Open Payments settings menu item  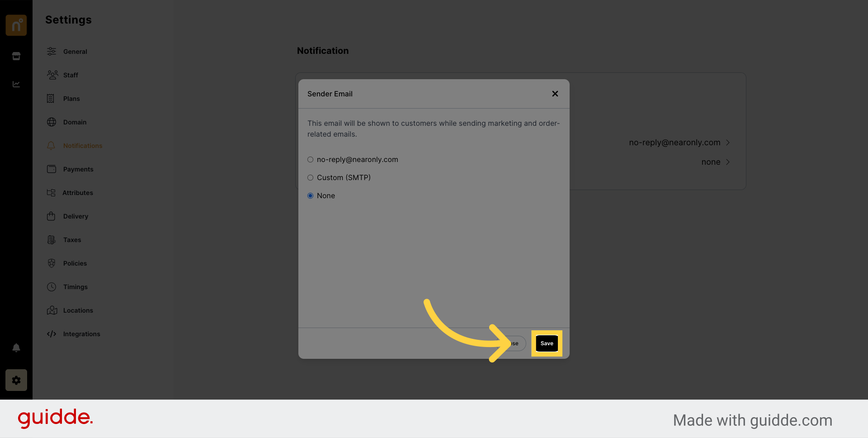(x=78, y=169)
